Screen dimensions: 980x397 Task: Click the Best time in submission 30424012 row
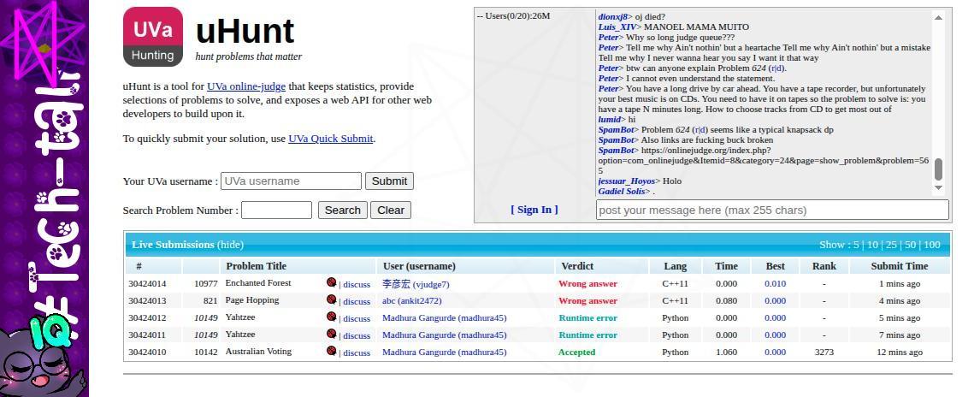tap(775, 317)
